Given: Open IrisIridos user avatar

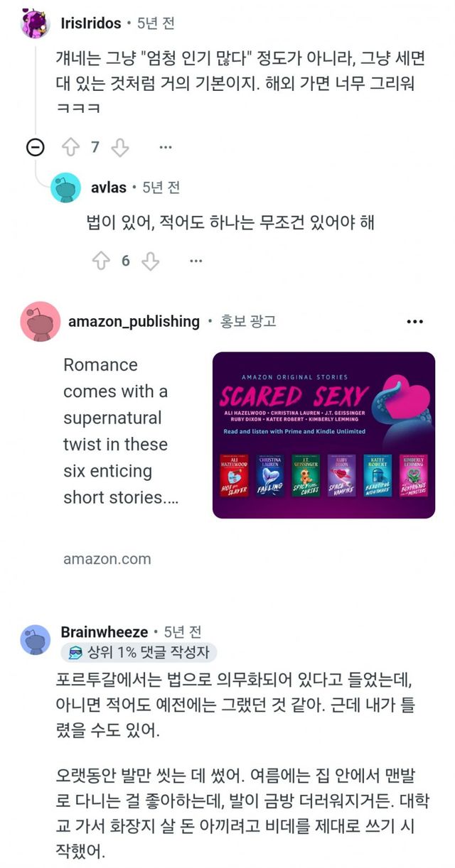Looking at the screenshot, I should [35, 23].
